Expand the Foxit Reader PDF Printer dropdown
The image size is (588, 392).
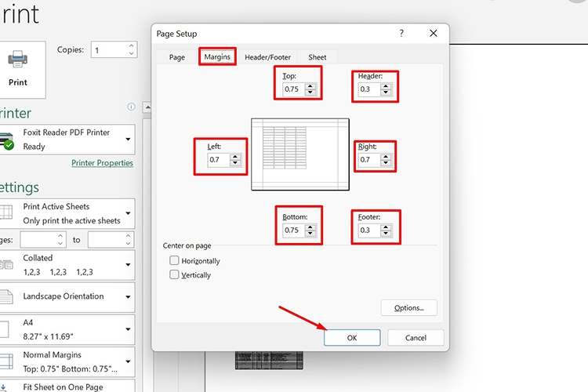[128, 140]
